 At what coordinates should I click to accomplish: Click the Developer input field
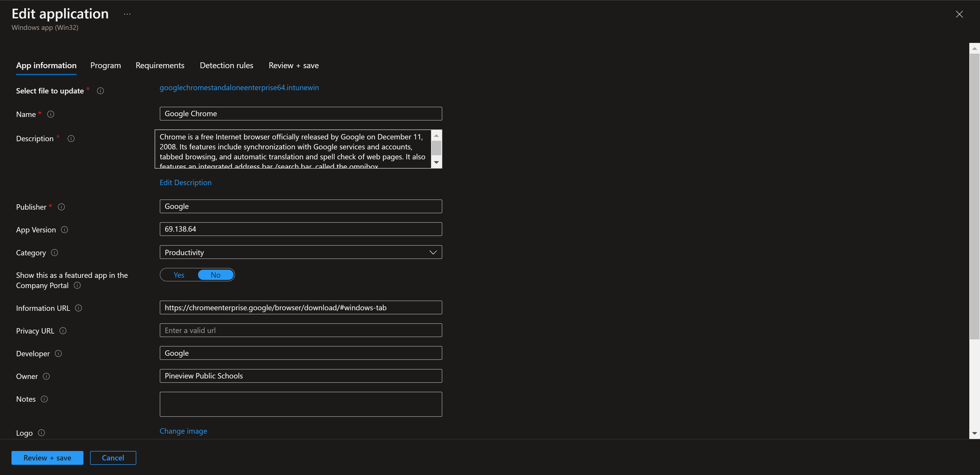[301, 353]
